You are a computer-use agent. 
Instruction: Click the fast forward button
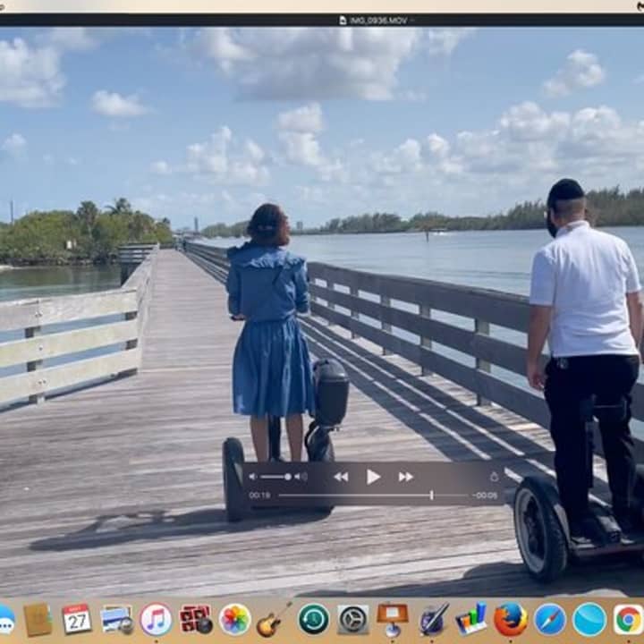pyautogui.click(x=405, y=477)
